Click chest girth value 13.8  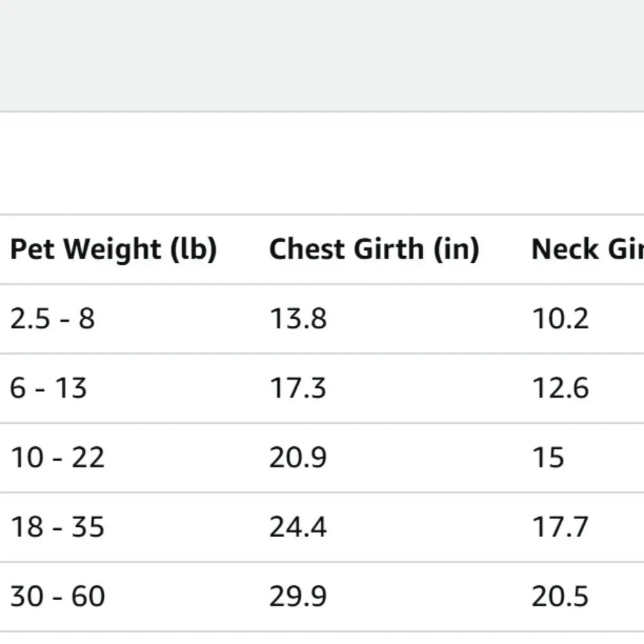point(298,318)
